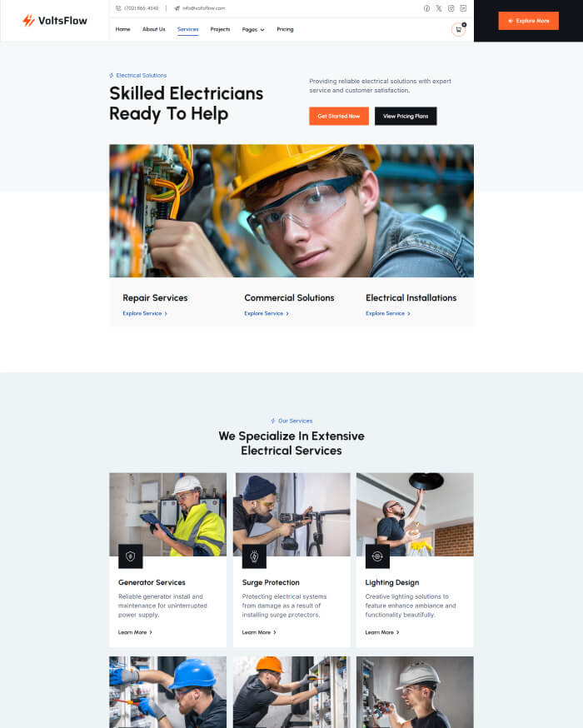Click the shield icon on Generator Services card
The image size is (583, 728).
(x=131, y=556)
